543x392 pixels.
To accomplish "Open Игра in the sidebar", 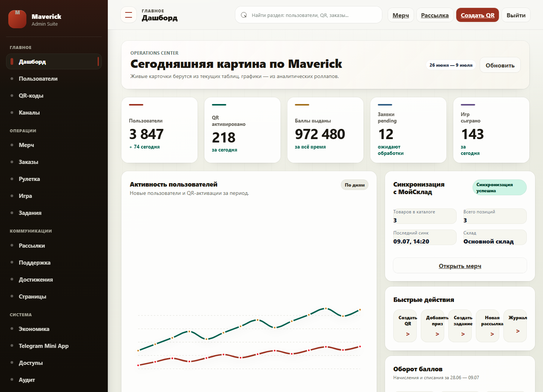I will [x=54, y=196].
